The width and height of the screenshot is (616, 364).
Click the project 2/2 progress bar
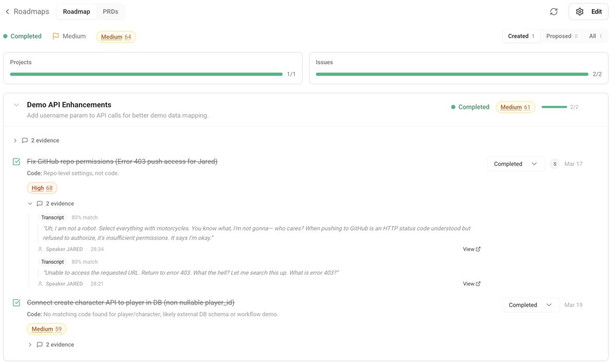pos(554,107)
